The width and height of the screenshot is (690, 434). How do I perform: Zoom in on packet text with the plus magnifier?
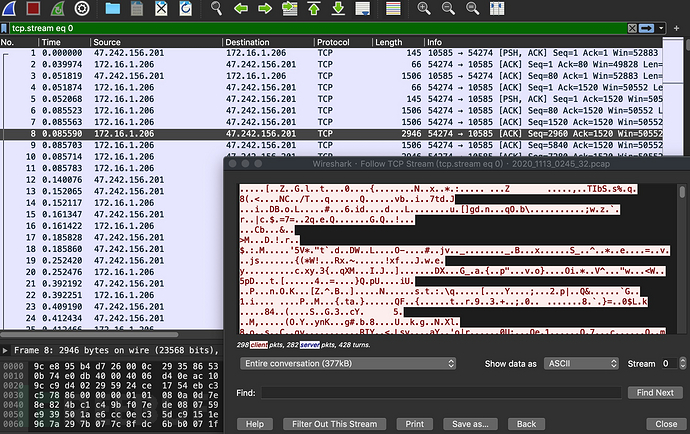(x=424, y=8)
